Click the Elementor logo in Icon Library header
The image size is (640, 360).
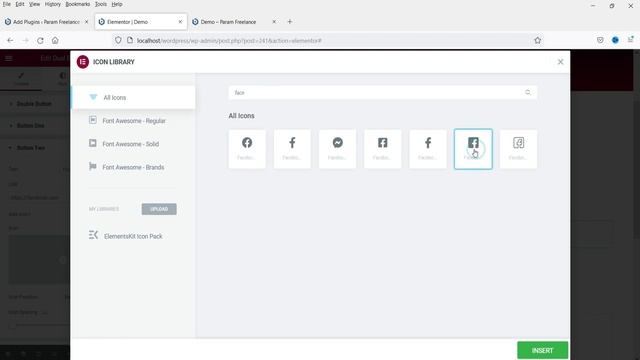click(x=83, y=62)
